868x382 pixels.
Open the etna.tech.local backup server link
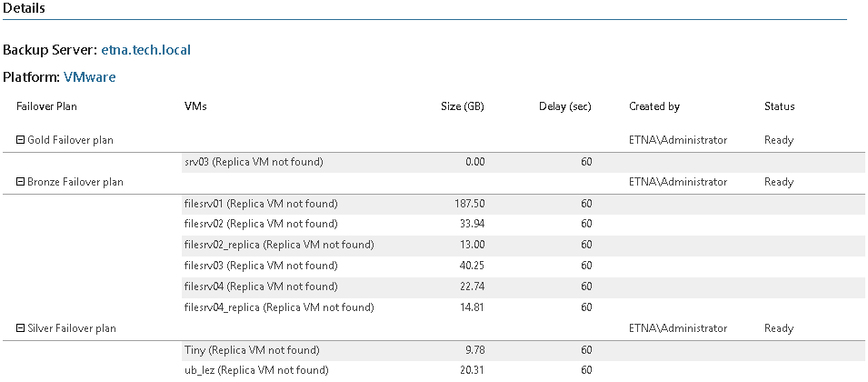point(146,50)
